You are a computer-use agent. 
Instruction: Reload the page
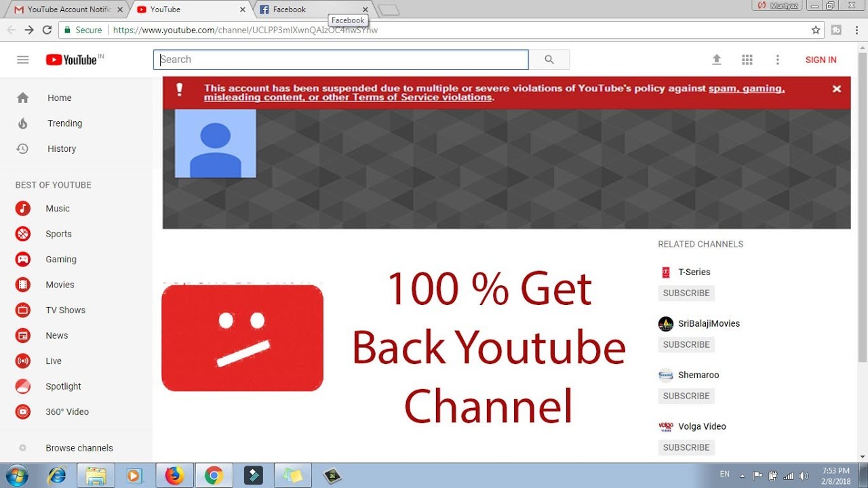point(47,30)
